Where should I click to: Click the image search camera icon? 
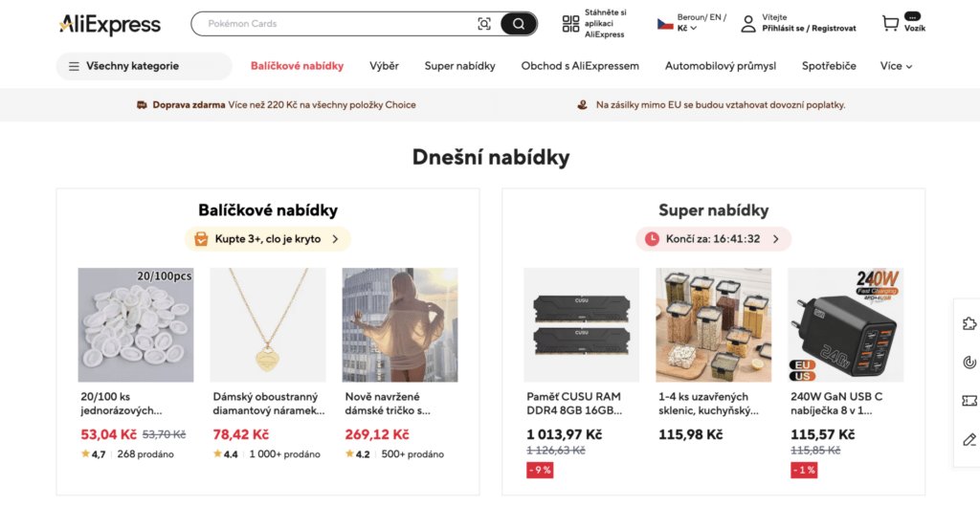point(483,24)
